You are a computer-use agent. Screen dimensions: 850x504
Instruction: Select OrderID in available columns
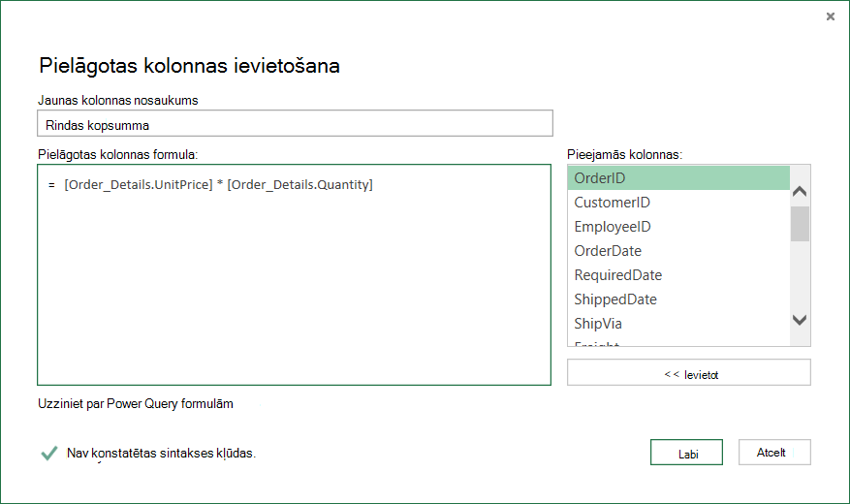[x=678, y=178]
